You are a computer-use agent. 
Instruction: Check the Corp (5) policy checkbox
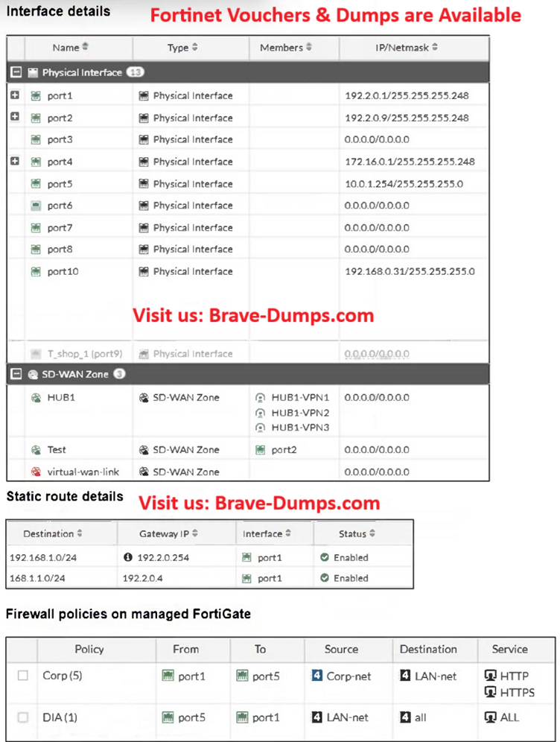click(23, 676)
